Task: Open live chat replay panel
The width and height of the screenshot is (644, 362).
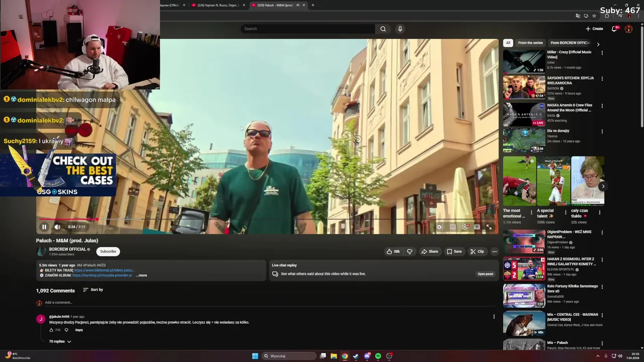Action: tap(485, 274)
